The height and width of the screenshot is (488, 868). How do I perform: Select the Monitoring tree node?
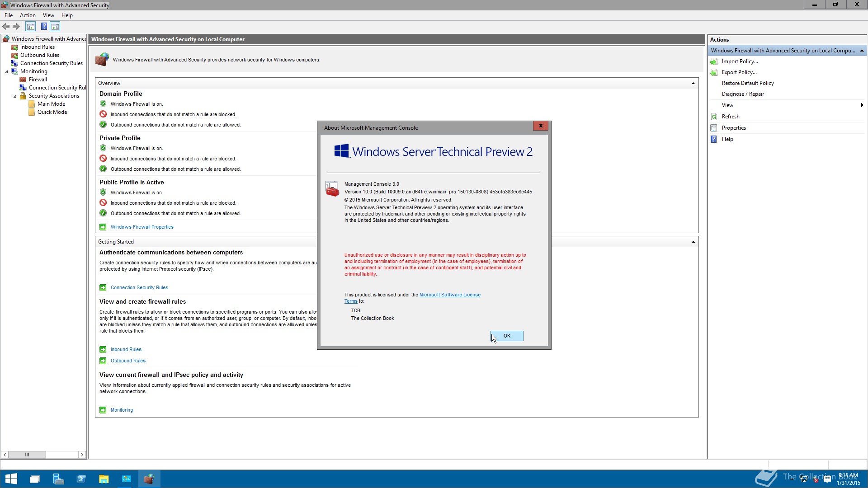click(34, 71)
